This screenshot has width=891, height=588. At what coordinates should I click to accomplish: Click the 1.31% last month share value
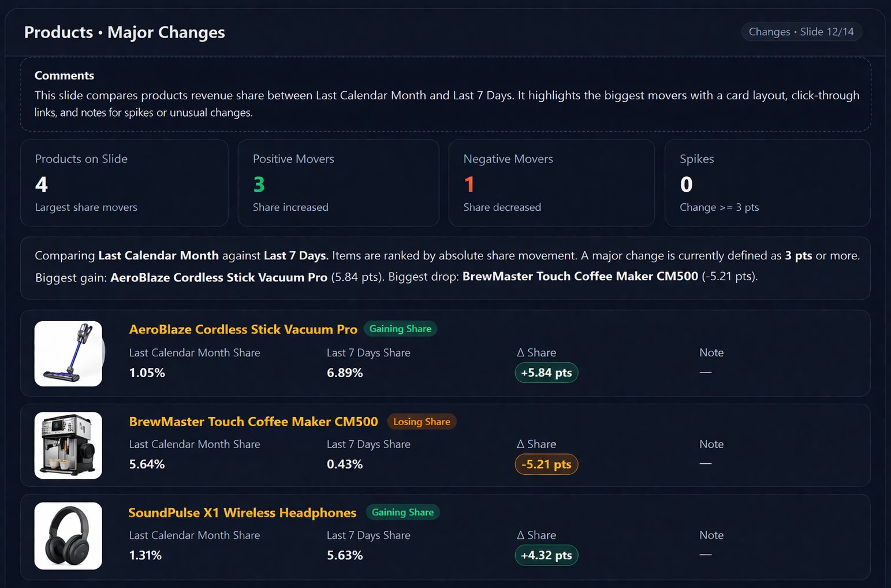point(146,556)
